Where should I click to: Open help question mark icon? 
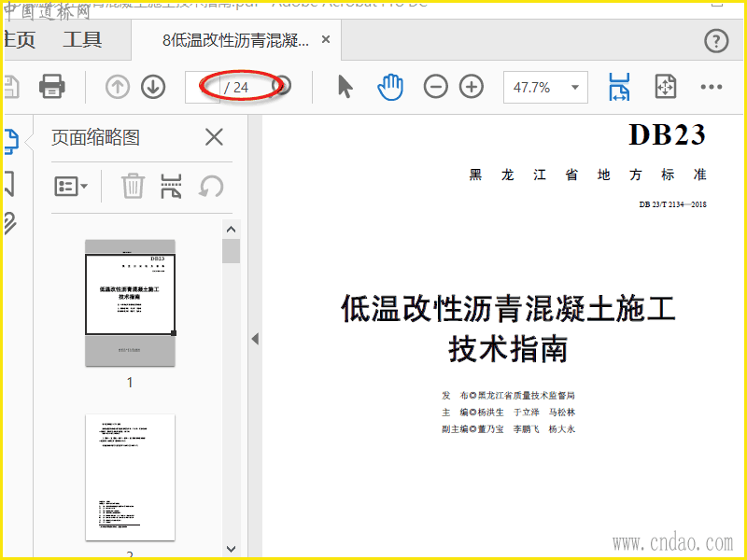point(716,41)
